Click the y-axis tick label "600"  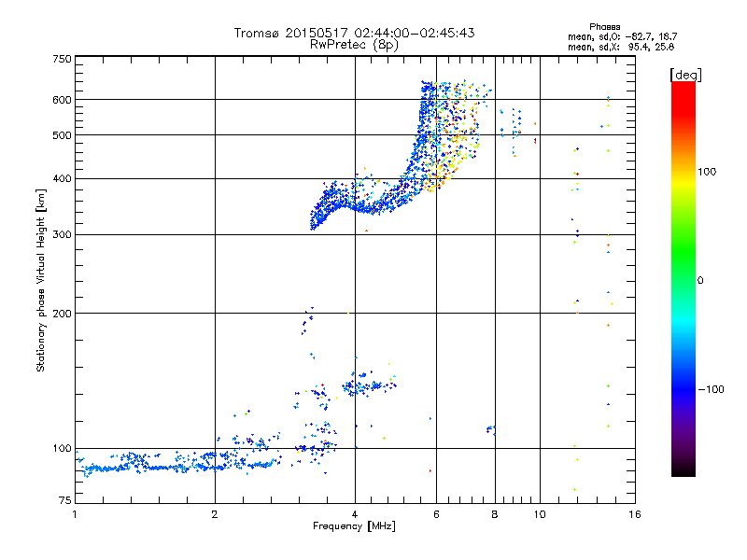click(x=63, y=100)
